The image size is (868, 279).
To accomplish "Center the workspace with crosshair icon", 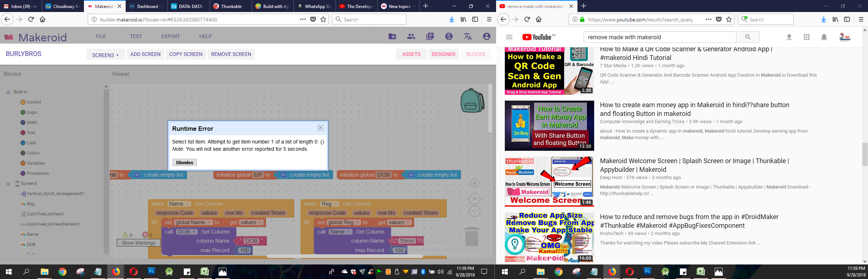I will (x=475, y=183).
